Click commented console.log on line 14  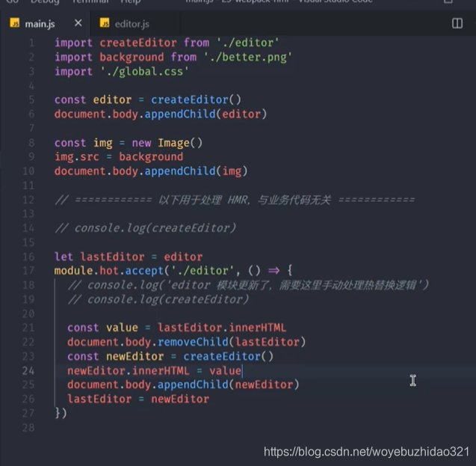point(146,228)
